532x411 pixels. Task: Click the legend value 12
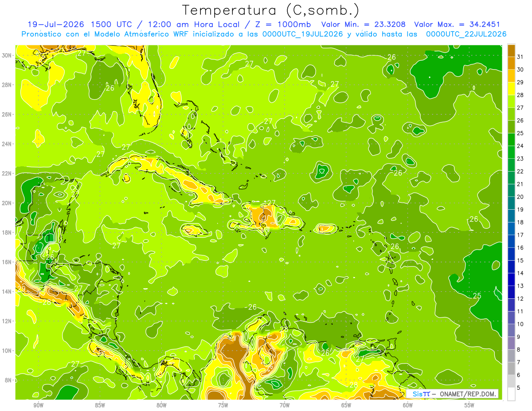[x=520, y=299]
